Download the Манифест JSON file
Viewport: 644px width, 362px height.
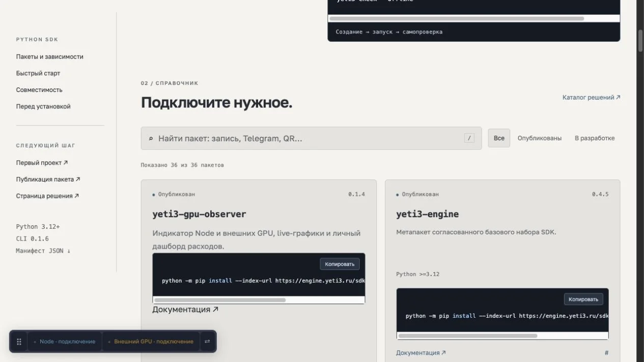43,251
